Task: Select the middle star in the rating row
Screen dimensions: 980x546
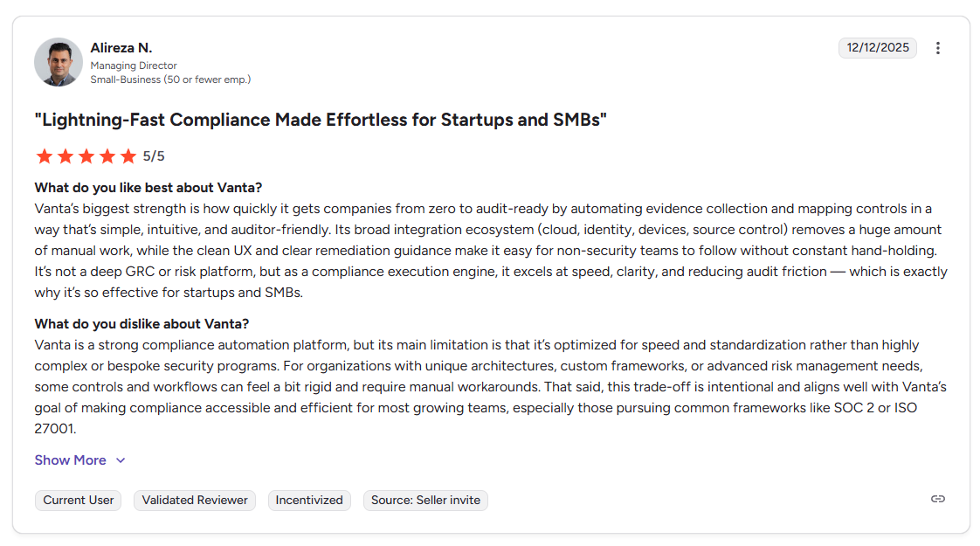Action: click(86, 156)
